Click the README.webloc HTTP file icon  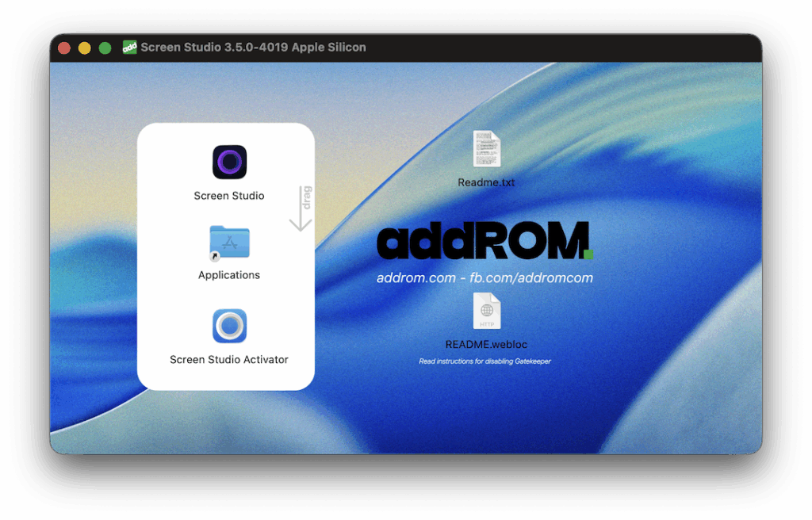coord(486,311)
